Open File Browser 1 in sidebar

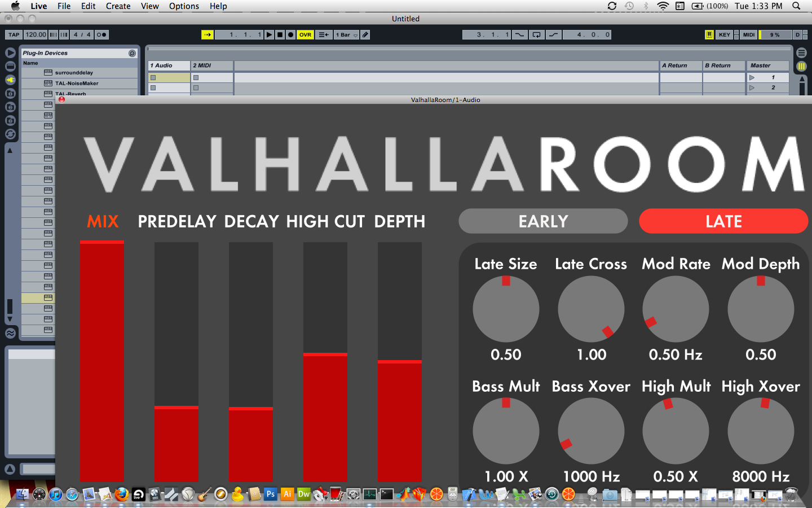[x=10, y=93]
